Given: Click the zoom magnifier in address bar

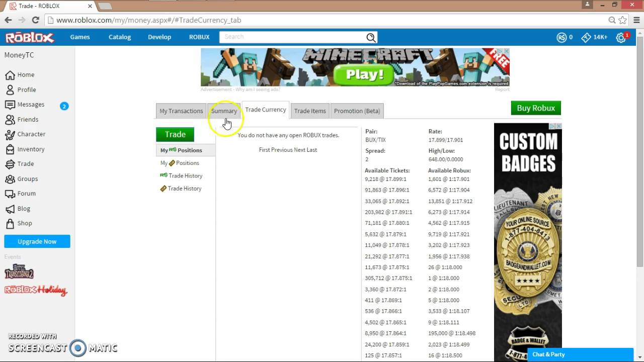Looking at the screenshot, I should [x=612, y=20].
